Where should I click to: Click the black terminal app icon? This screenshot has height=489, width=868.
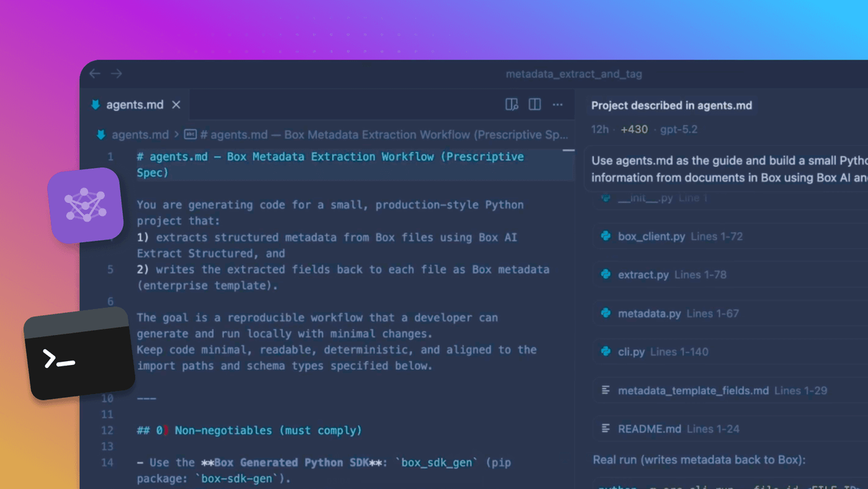79,354
